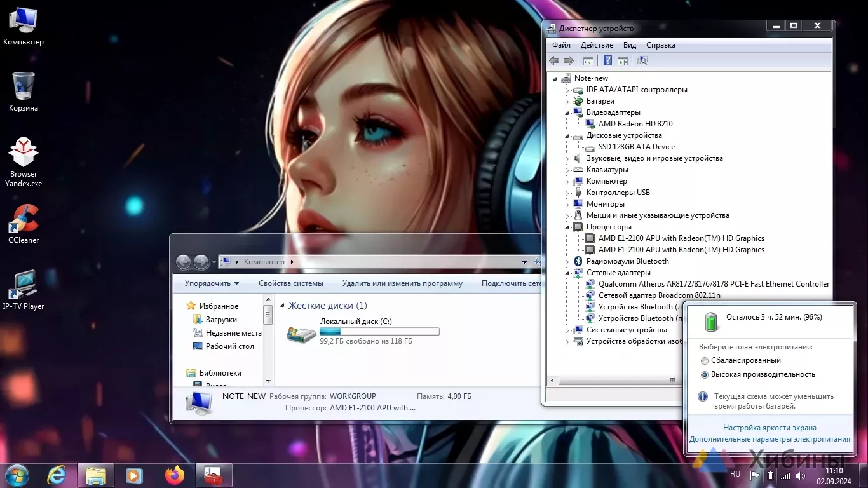Click the Компьютер breadcrumb in address bar
The image size is (868, 488).
coord(264,262)
